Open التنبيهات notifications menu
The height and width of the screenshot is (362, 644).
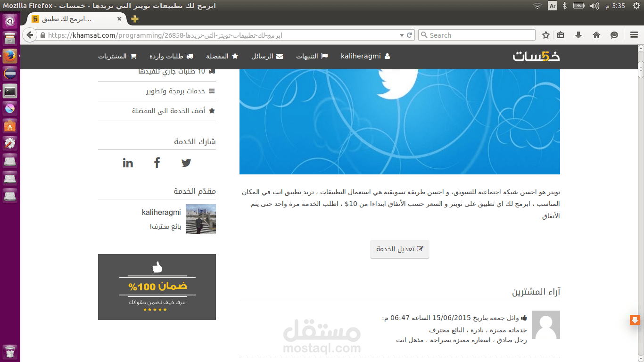312,56
